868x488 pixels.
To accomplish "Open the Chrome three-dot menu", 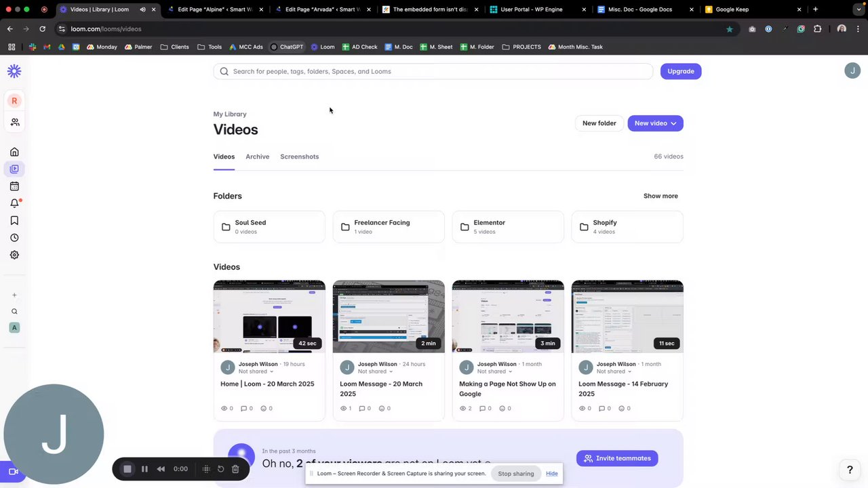I will (x=858, y=29).
